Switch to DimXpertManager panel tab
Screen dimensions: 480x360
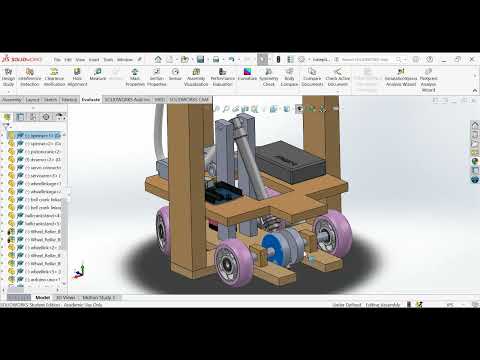[46, 117]
